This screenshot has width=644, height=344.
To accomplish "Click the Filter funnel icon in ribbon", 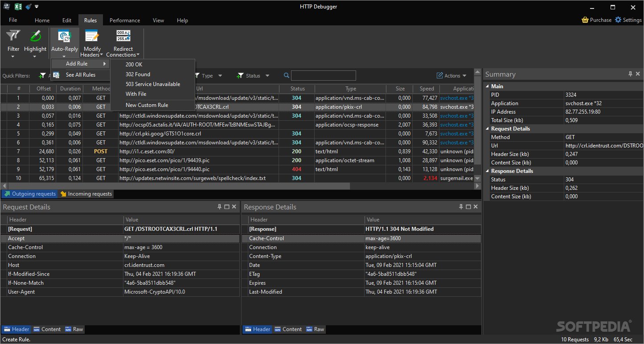I will coord(13,36).
